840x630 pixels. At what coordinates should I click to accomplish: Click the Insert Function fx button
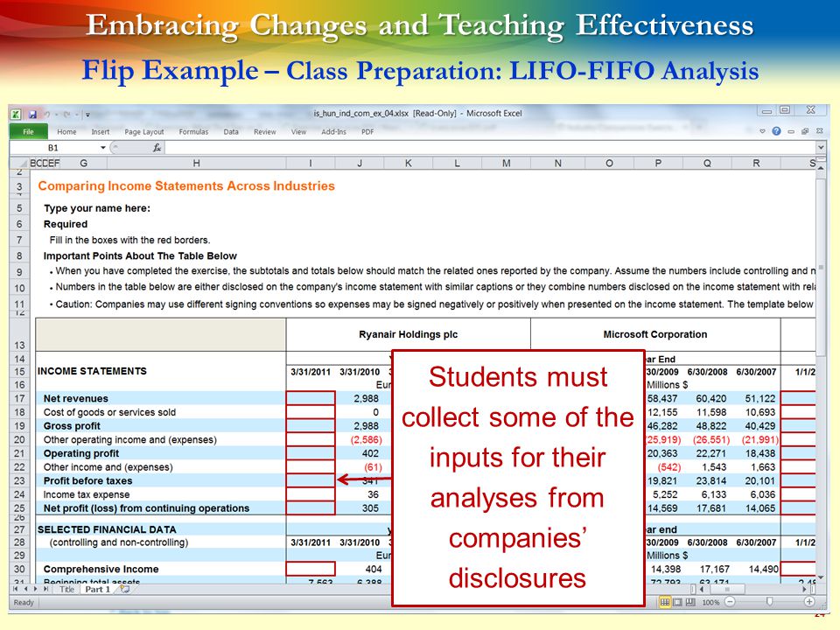(157, 148)
